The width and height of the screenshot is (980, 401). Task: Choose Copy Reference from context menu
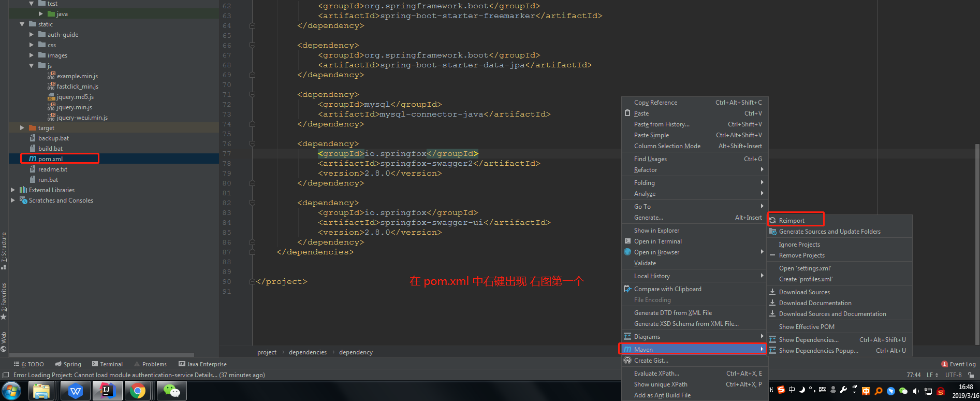tap(695, 103)
